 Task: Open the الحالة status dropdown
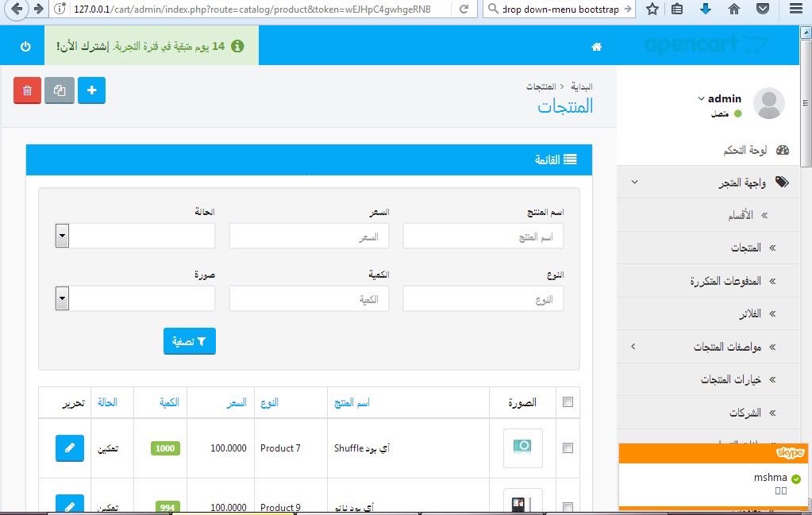(62, 236)
